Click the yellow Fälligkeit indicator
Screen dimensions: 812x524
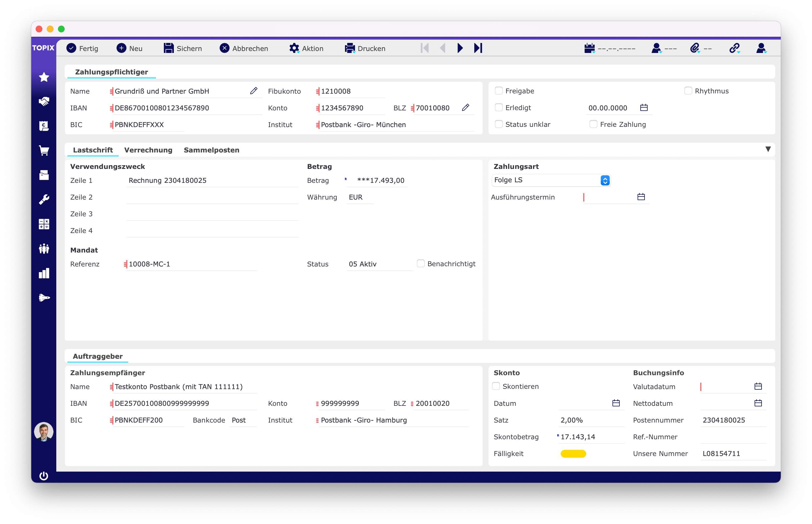point(573,453)
